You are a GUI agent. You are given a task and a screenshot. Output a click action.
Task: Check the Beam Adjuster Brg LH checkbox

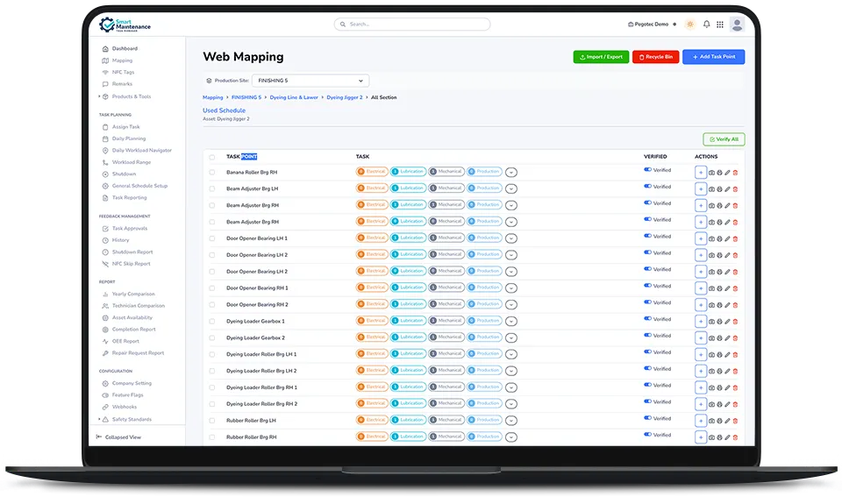tap(212, 189)
